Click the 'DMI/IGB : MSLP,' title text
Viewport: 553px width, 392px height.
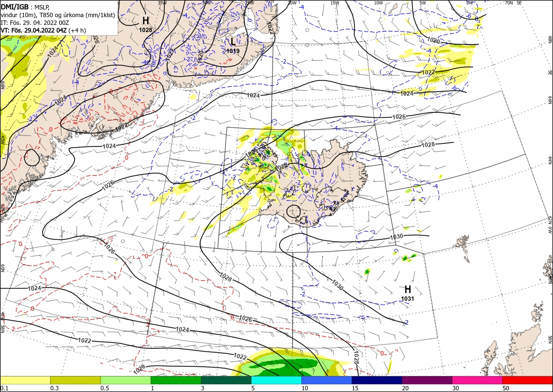25,7
